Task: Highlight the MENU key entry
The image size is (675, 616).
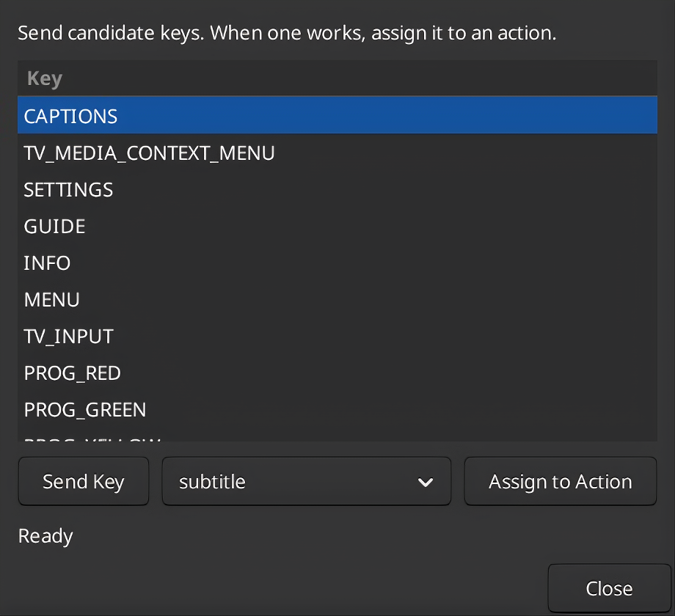Action: (x=337, y=299)
